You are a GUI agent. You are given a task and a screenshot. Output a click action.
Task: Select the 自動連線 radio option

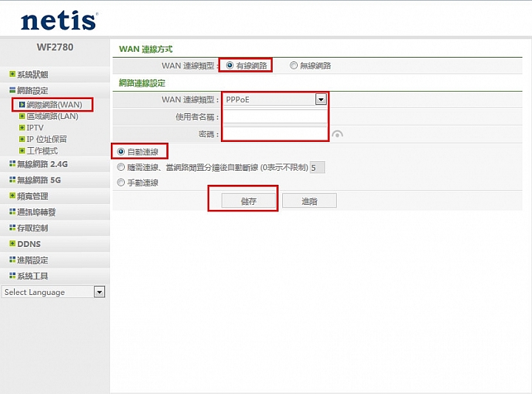point(121,152)
